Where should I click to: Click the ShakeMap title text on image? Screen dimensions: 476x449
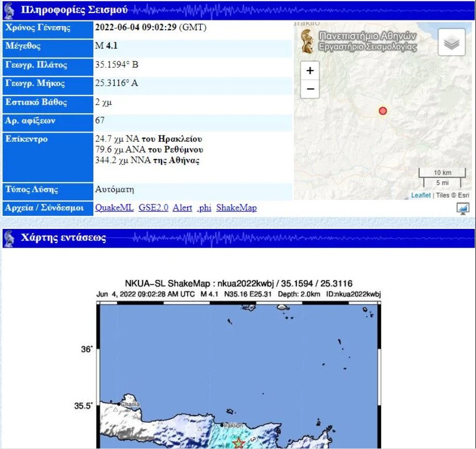tap(238, 284)
